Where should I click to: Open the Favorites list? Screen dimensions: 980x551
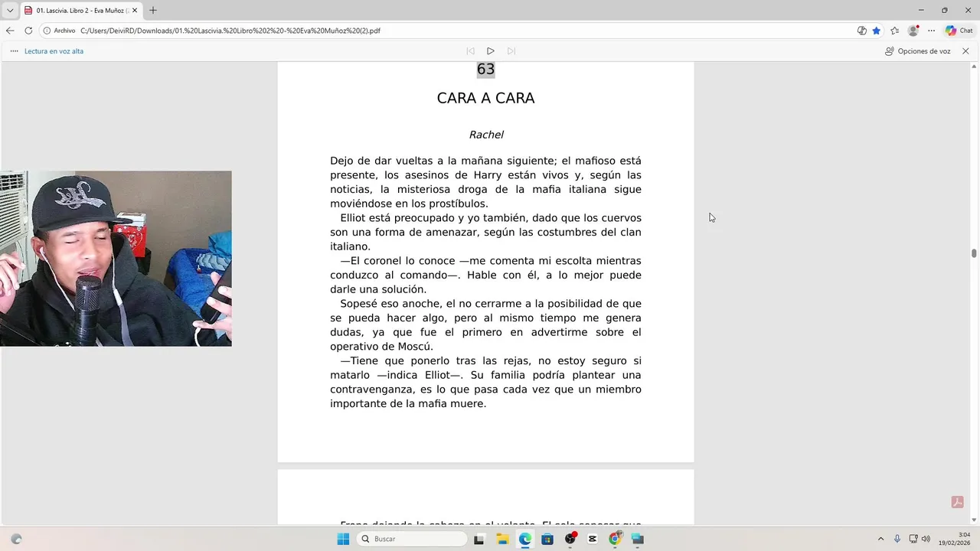coord(895,31)
